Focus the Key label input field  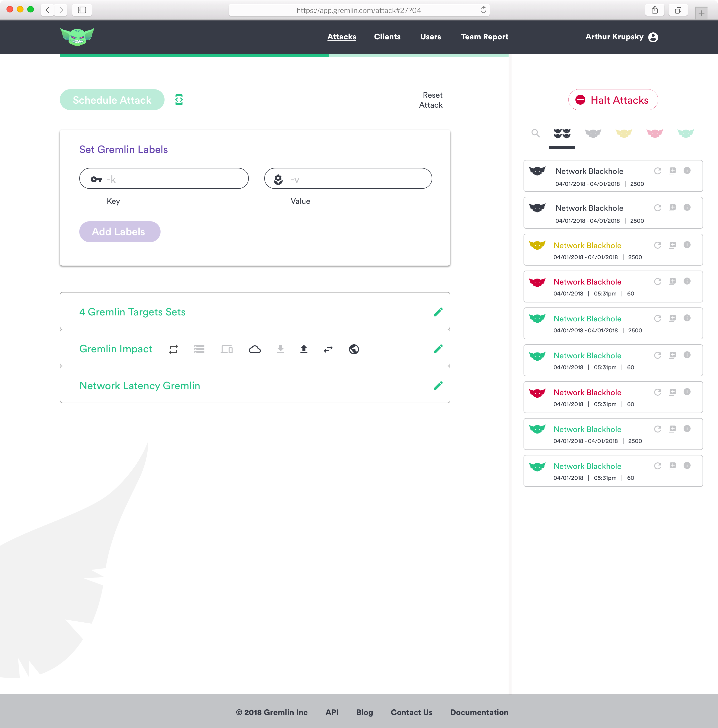click(164, 179)
